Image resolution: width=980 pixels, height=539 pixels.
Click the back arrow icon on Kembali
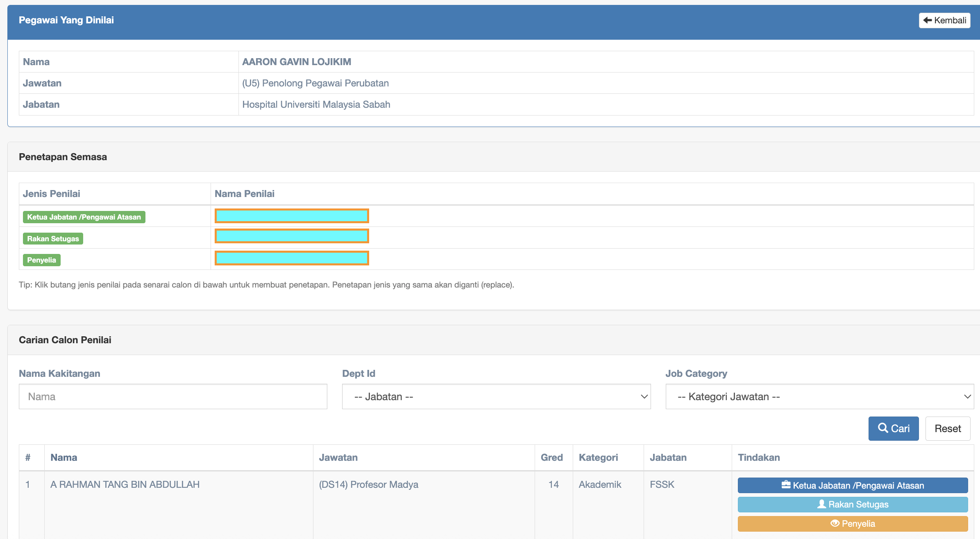[928, 20]
